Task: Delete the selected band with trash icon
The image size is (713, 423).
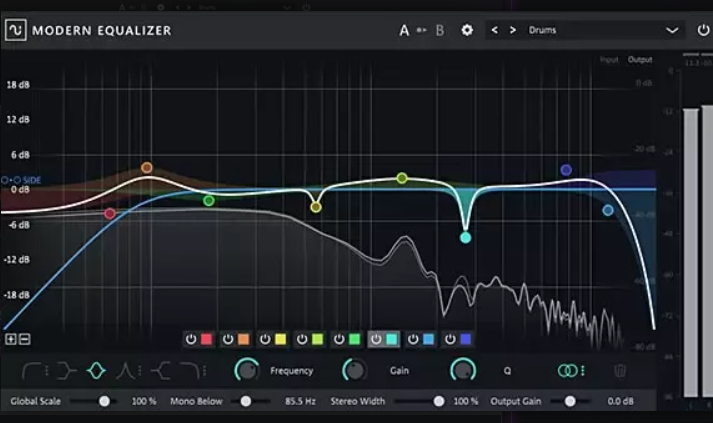Action: coord(620,371)
